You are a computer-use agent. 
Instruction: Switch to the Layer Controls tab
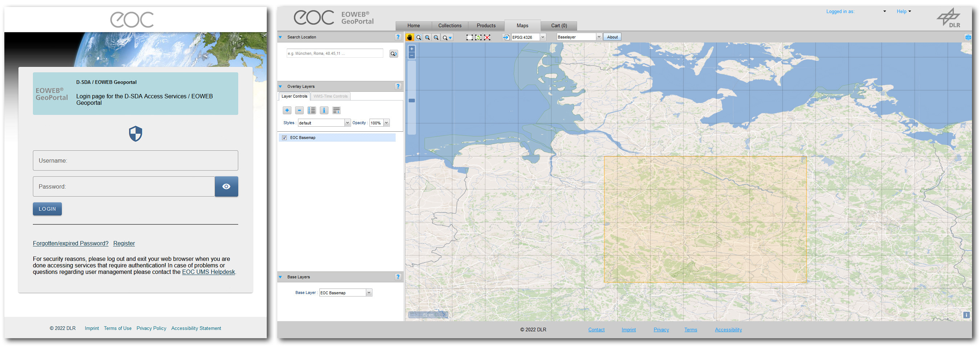[294, 96]
